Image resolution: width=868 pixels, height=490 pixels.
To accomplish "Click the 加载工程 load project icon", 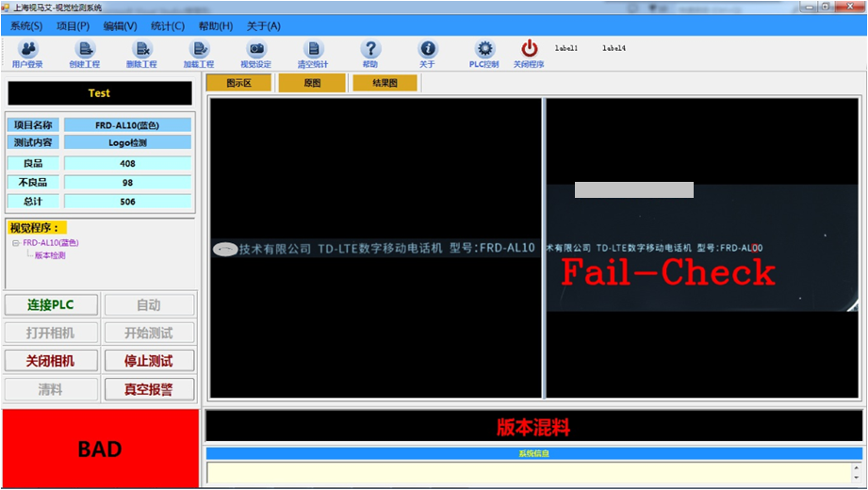I will (x=199, y=54).
